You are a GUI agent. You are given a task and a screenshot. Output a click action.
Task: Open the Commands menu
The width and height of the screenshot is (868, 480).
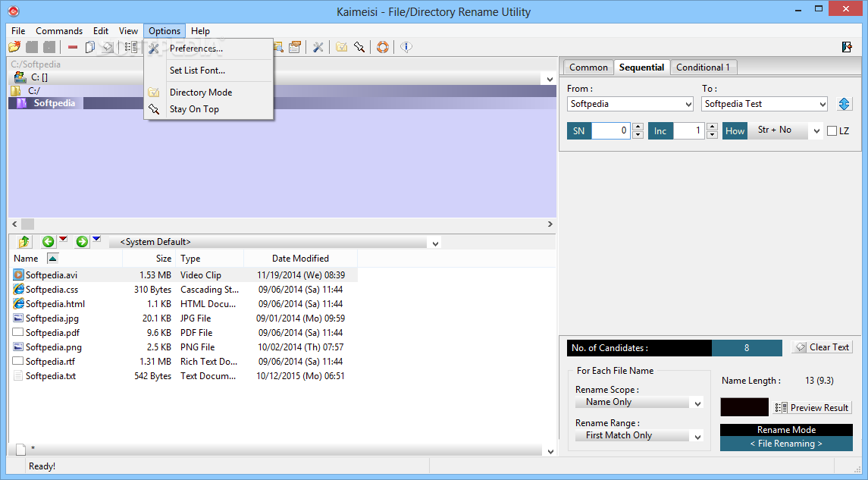[x=59, y=31]
